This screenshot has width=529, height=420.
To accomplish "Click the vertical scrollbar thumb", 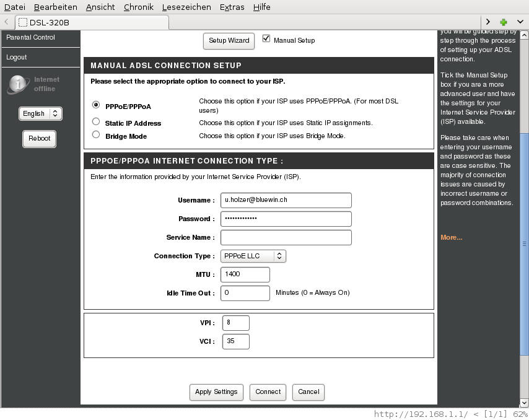I will (x=524, y=243).
